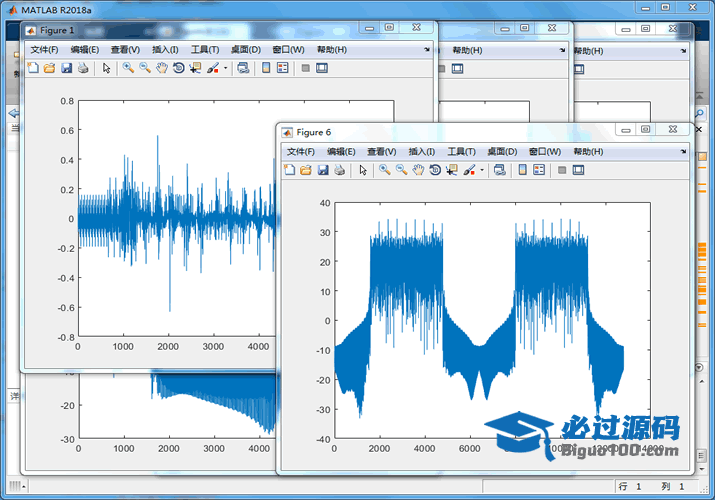Open 窗口(W) menu in Figure 6
The height and width of the screenshot is (500, 715).
click(x=545, y=152)
